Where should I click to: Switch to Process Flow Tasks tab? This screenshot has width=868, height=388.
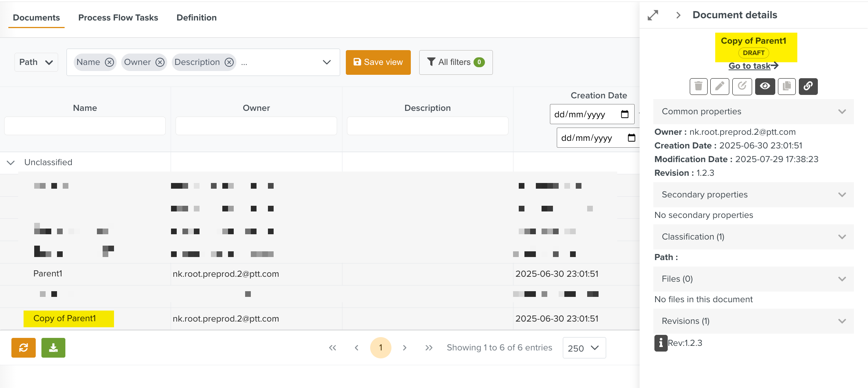click(118, 18)
